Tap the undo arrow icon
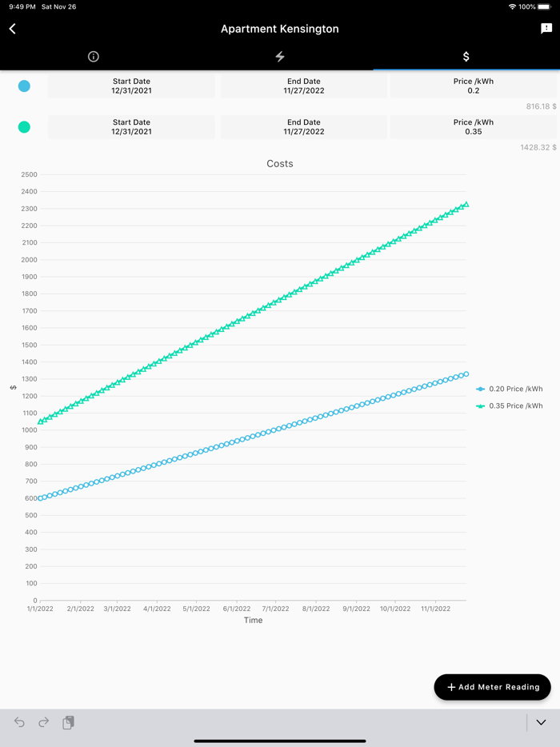 19,722
